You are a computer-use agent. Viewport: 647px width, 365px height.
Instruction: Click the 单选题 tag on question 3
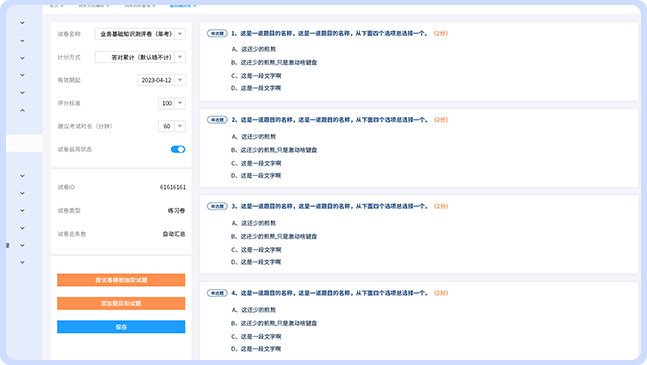(217, 206)
